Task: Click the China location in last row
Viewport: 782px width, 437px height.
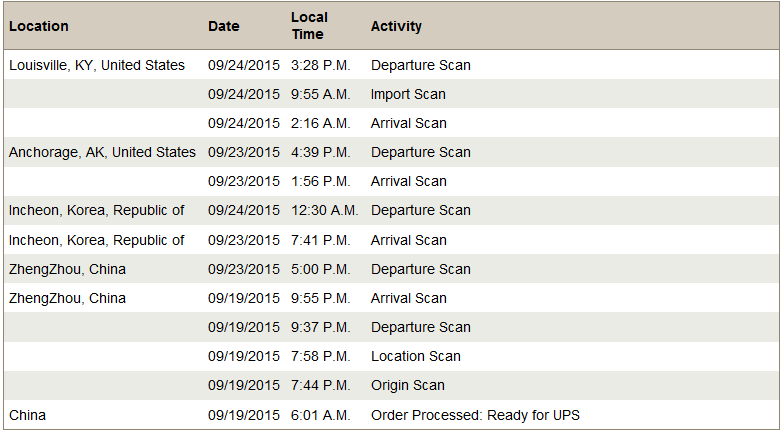Action: point(27,414)
